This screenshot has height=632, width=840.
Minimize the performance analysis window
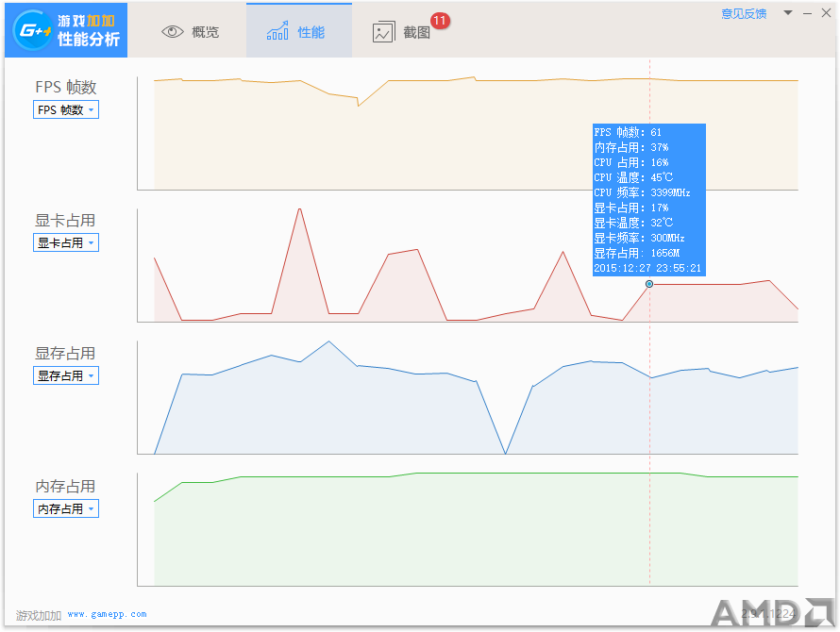[807, 13]
